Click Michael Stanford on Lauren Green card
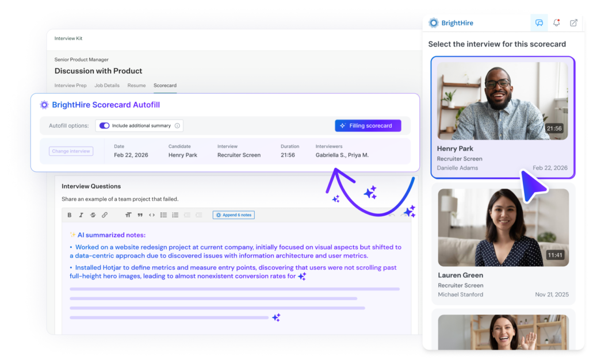 coord(461,294)
